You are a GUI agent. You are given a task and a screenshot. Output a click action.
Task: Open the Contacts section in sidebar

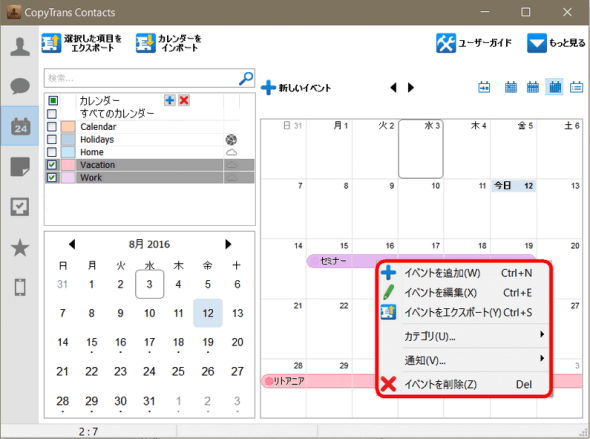tap(20, 47)
